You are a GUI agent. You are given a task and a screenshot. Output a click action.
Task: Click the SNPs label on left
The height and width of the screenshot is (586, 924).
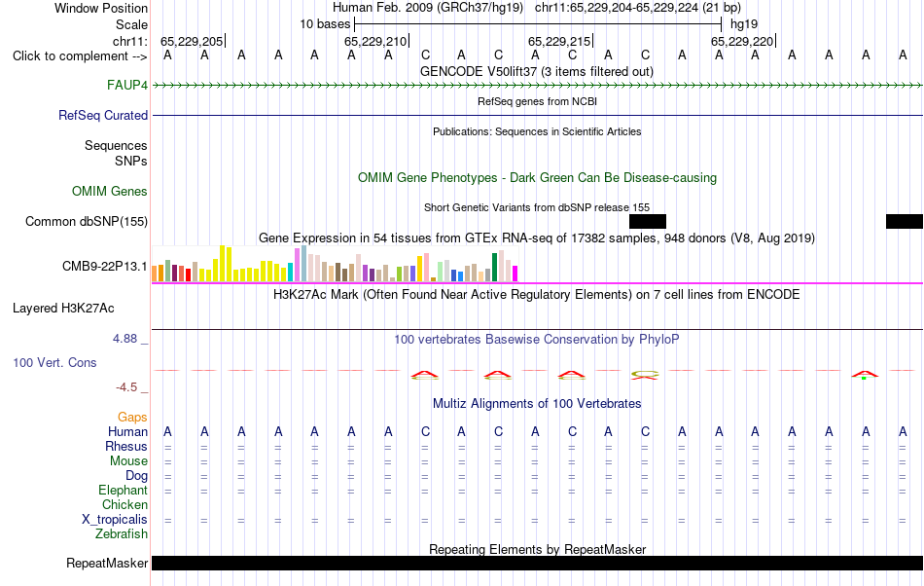tap(131, 161)
